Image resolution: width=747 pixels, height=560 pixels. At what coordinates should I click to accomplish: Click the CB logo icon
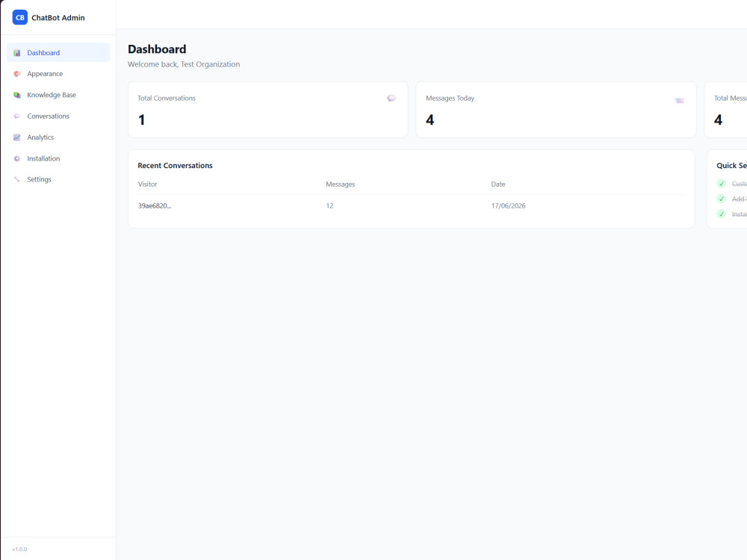tap(19, 17)
